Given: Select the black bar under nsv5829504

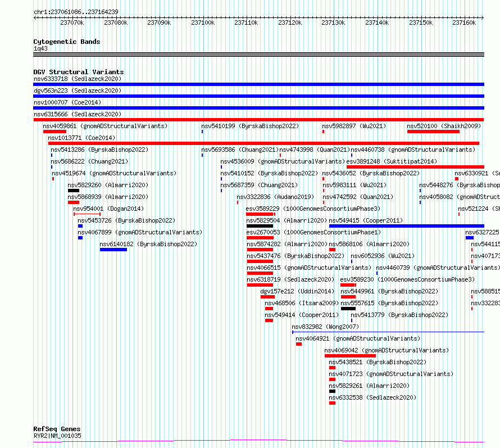Looking at the screenshot, I should [x=260, y=226].
